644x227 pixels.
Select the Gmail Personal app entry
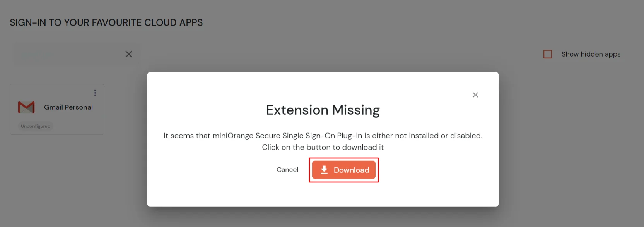point(57,109)
